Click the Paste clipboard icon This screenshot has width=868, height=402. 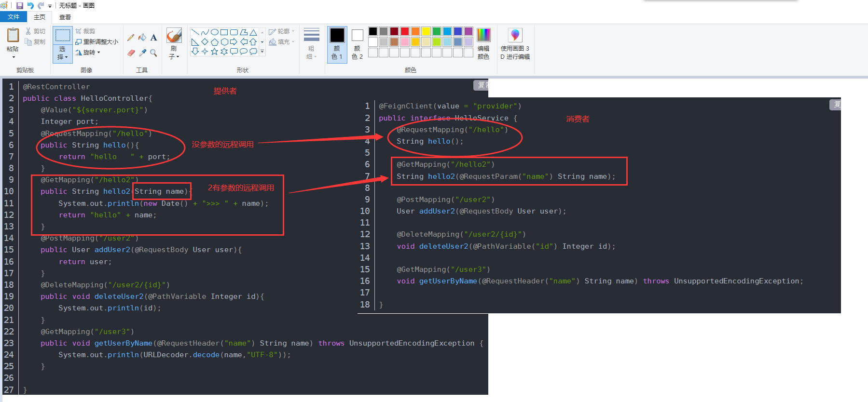pos(13,35)
